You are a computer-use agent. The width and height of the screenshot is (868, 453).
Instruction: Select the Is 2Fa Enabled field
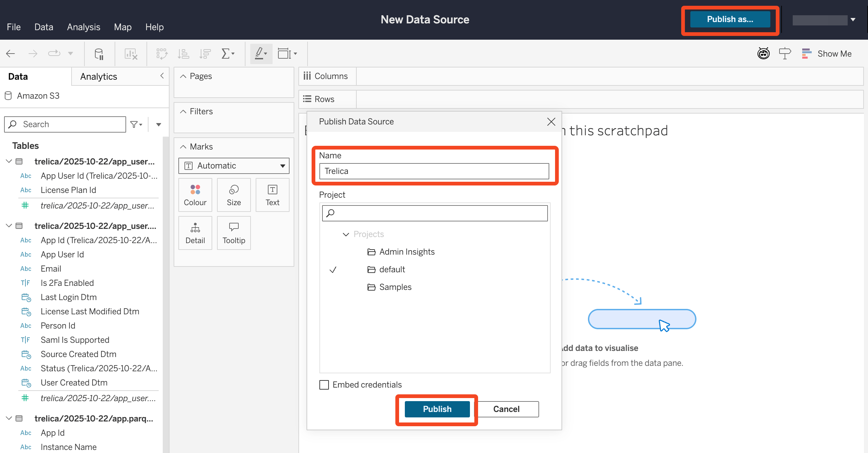coord(67,283)
